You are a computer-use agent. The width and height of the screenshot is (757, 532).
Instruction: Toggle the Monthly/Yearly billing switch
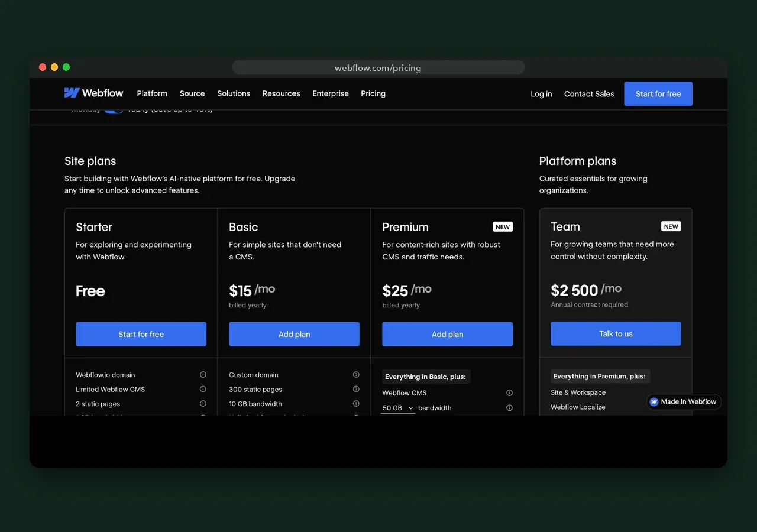pyautogui.click(x=114, y=110)
